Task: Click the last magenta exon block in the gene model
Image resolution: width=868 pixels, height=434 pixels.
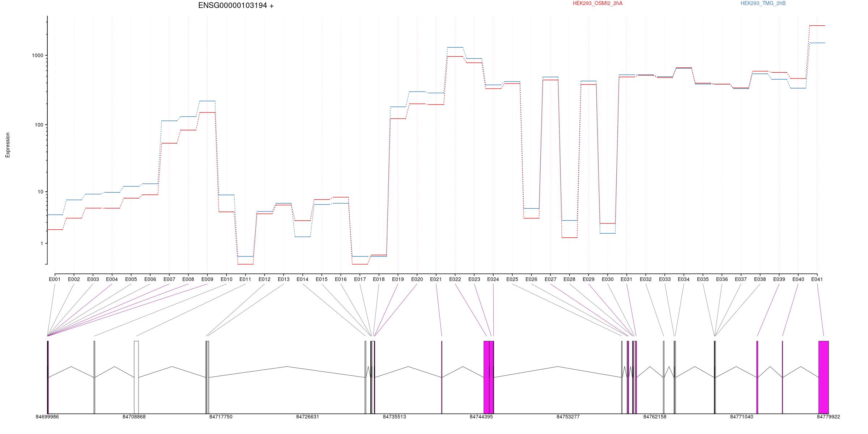Action: click(824, 377)
